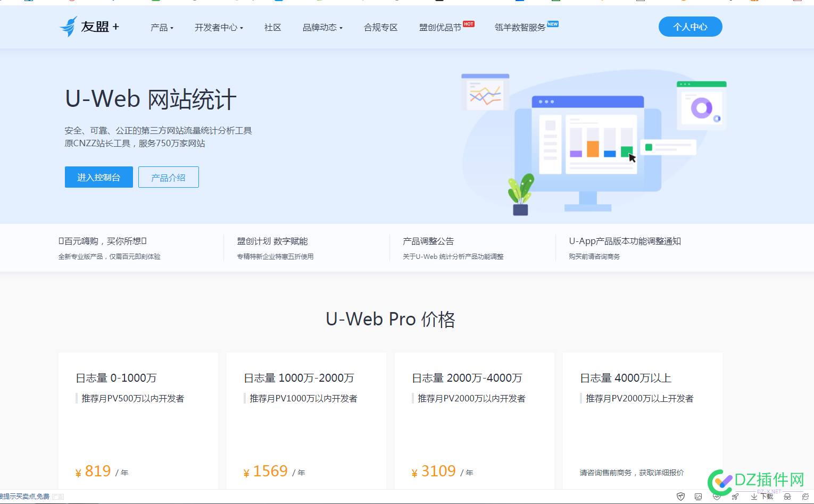Click the heartbeat health-check icon in status bar

(717, 497)
